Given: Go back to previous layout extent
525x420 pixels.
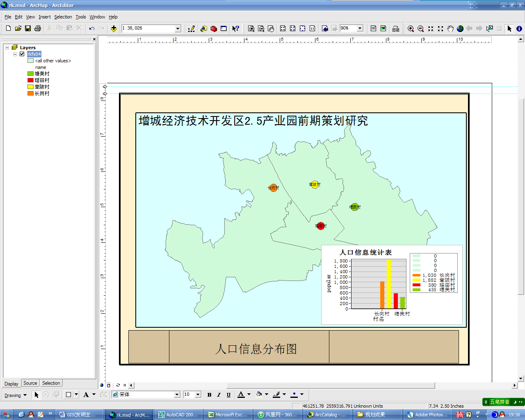Looking at the screenshot, I should (325, 28).
